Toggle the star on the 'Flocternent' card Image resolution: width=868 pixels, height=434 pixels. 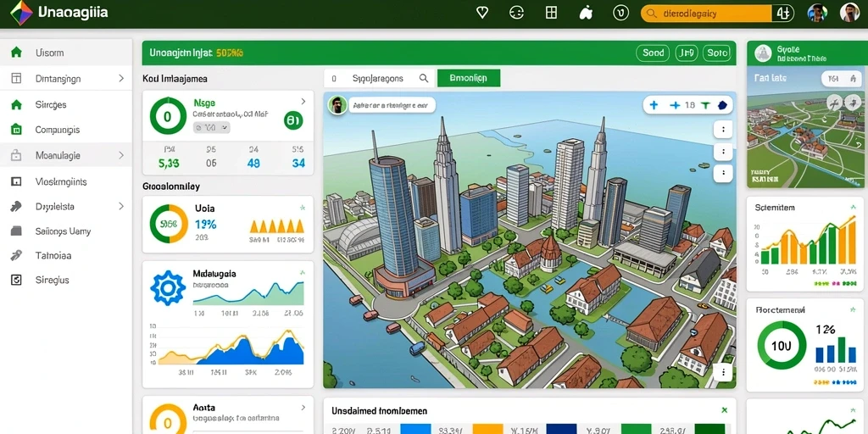point(853,309)
